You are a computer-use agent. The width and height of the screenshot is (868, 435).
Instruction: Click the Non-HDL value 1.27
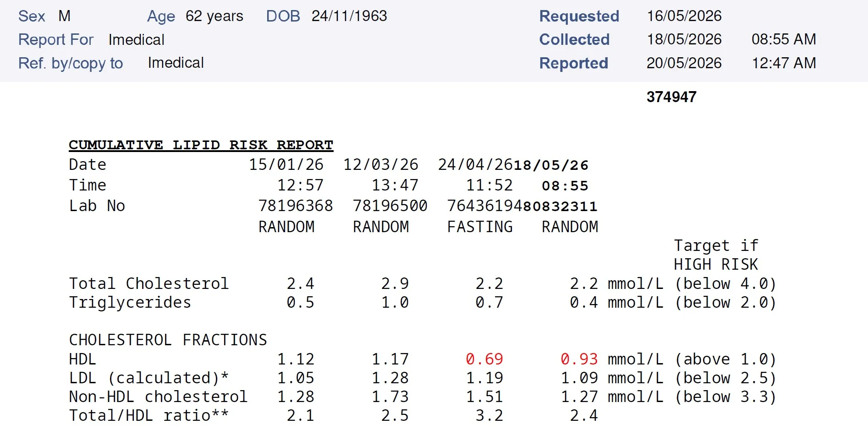[579, 397]
